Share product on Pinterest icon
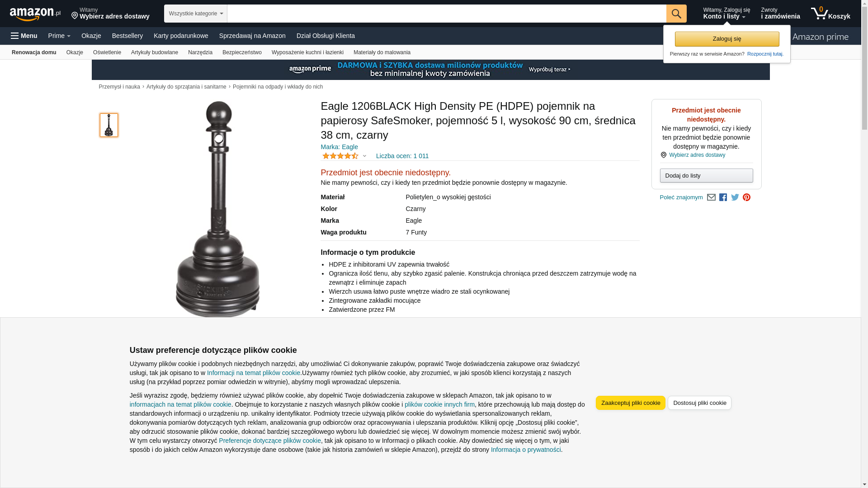Screen dimensions: 868x488 tap(746, 197)
